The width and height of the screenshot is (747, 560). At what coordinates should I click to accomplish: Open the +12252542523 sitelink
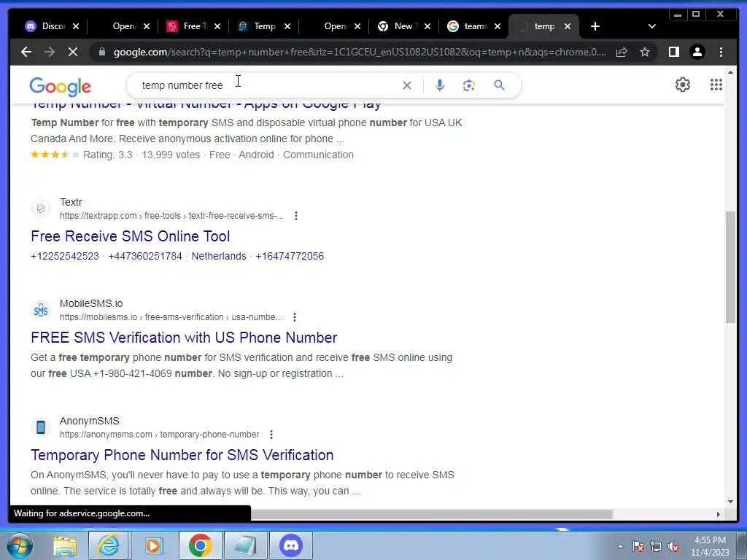[65, 256]
